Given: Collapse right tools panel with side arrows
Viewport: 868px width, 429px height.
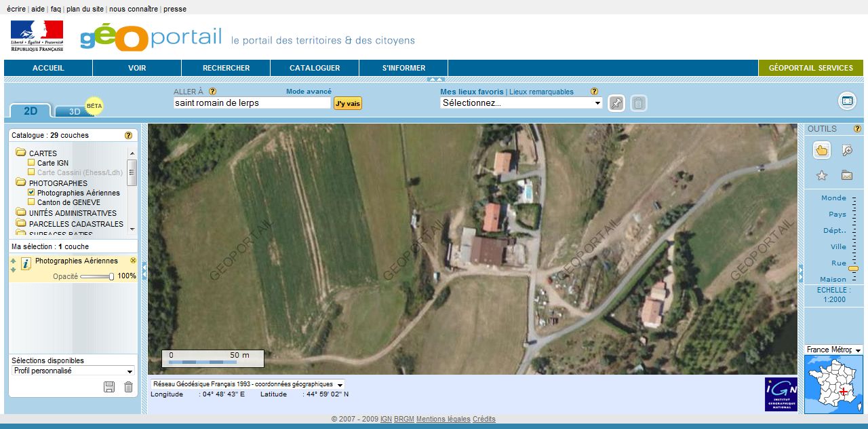Looking at the screenshot, I should (801, 273).
